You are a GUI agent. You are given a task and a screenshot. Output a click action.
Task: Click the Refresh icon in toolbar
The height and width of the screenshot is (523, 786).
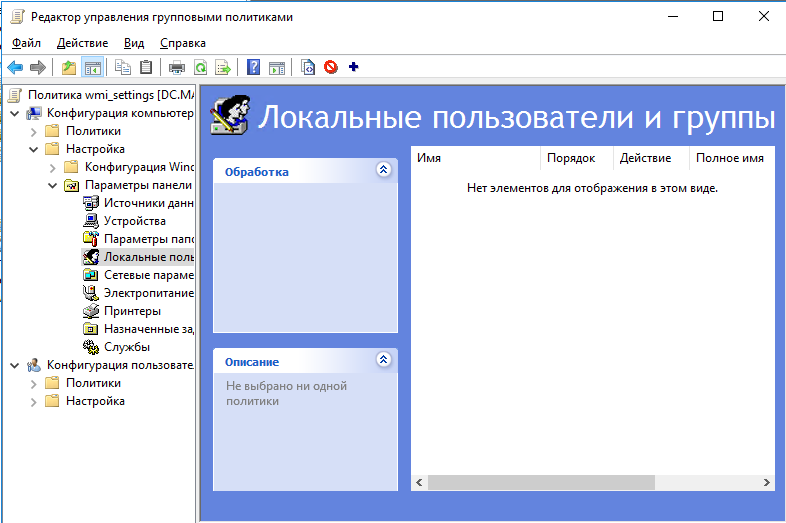pos(200,68)
